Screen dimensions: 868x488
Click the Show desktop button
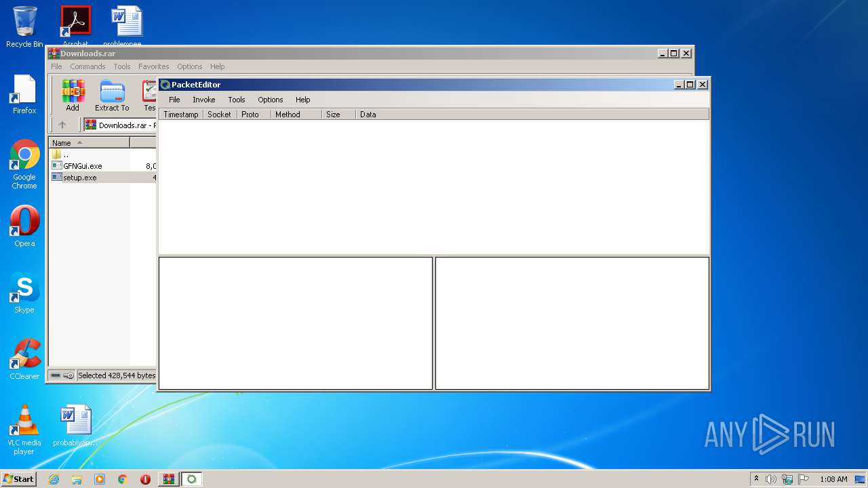click(x=860, y=479)
